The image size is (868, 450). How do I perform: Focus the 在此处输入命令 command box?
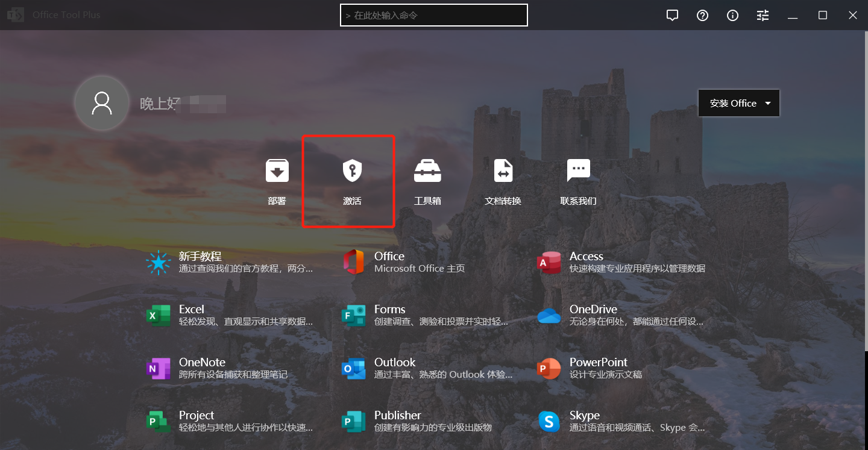pyautogui.click(x=434, y=15)
